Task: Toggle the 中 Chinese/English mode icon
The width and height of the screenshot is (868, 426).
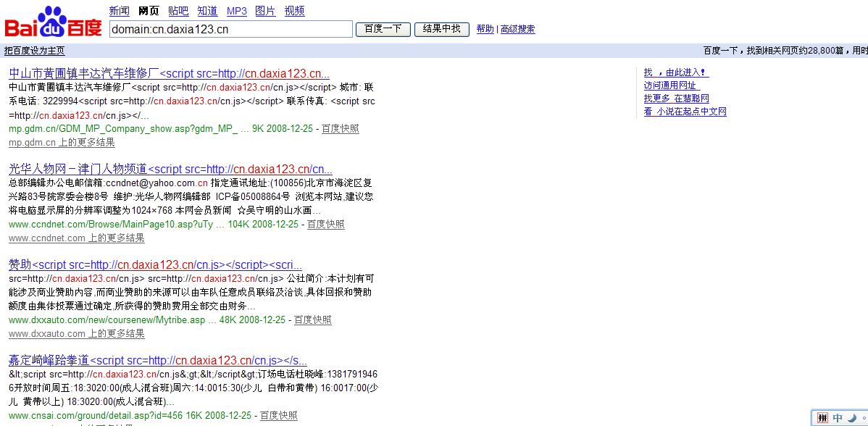Action: (838, 418)
